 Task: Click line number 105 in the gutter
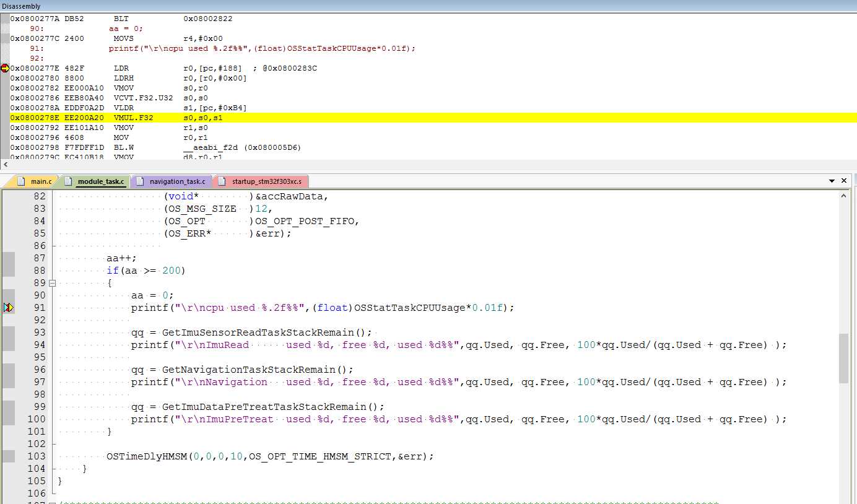[x=37, y=481]
